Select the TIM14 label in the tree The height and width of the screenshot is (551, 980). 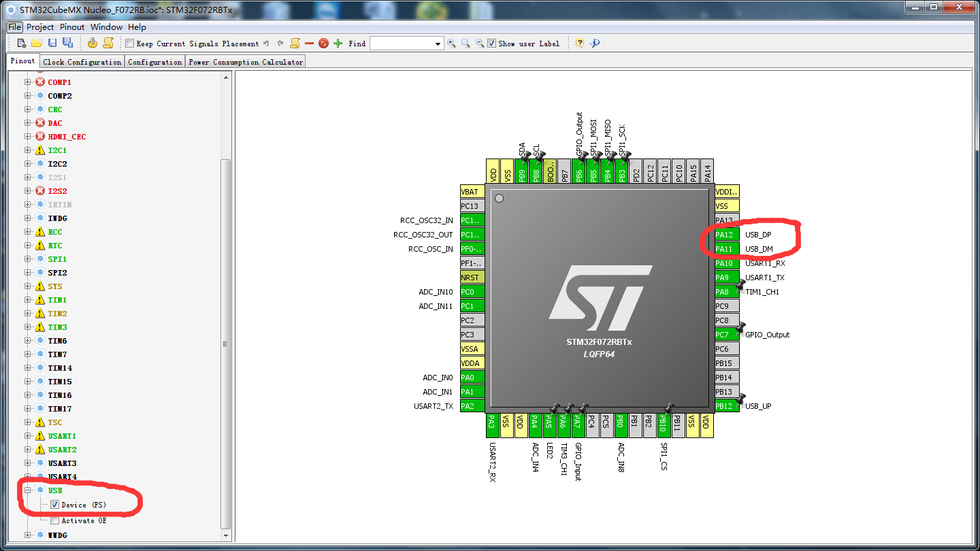(60, 368)
